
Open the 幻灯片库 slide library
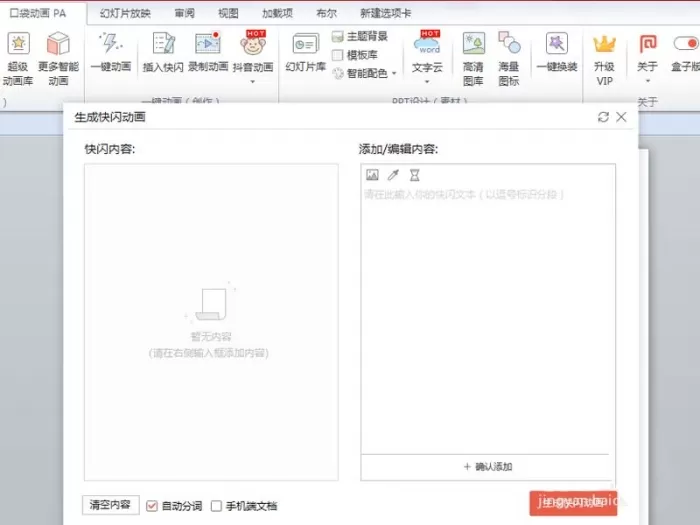305,52
